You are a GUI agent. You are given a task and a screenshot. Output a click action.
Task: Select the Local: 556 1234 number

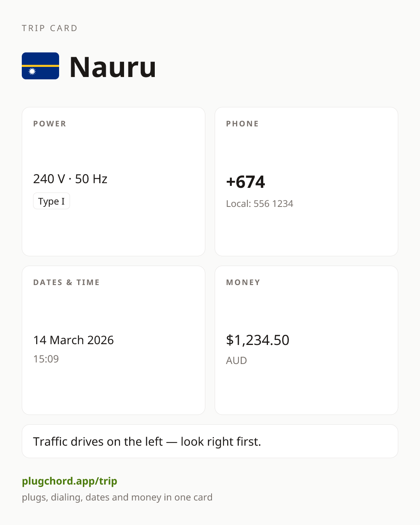(x=259, y=204)
